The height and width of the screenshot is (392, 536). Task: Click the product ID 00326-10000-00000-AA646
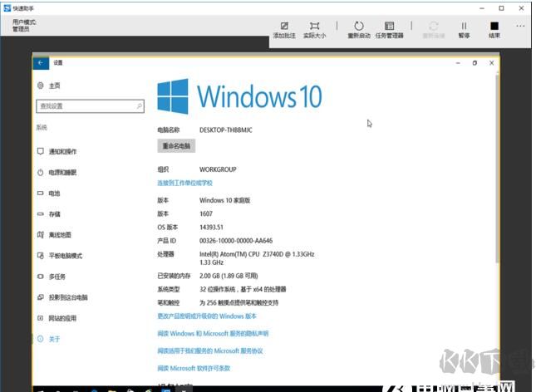[x=236, y=241]
